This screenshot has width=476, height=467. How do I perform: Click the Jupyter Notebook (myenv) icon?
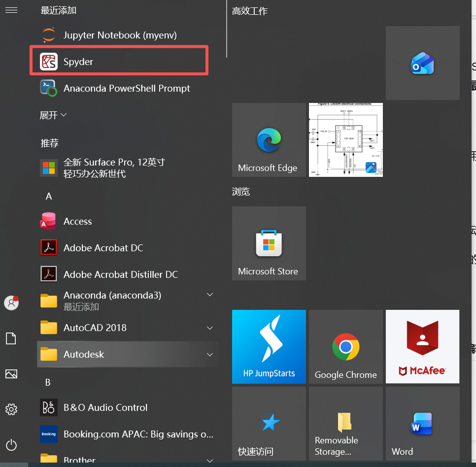coord(49,35)
